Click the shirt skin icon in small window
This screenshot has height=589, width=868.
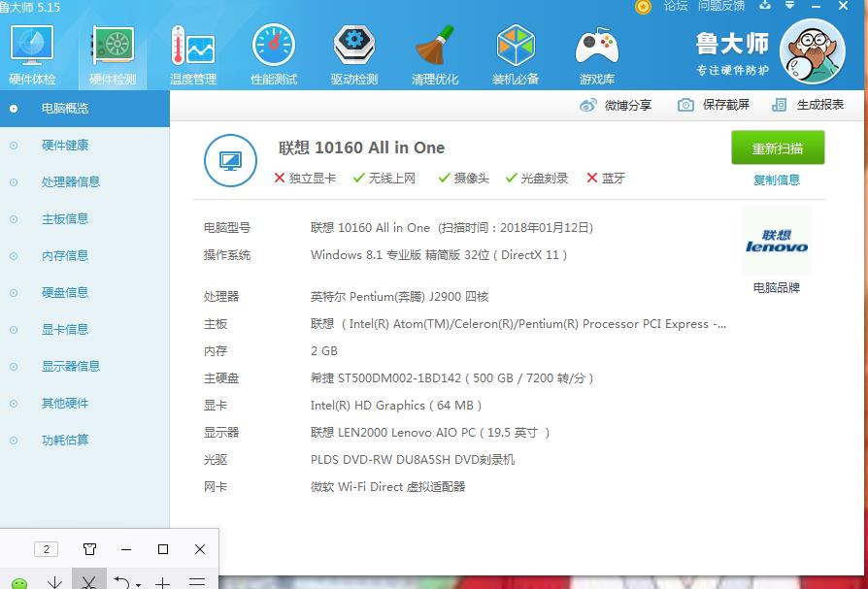(x=89, y=549)
